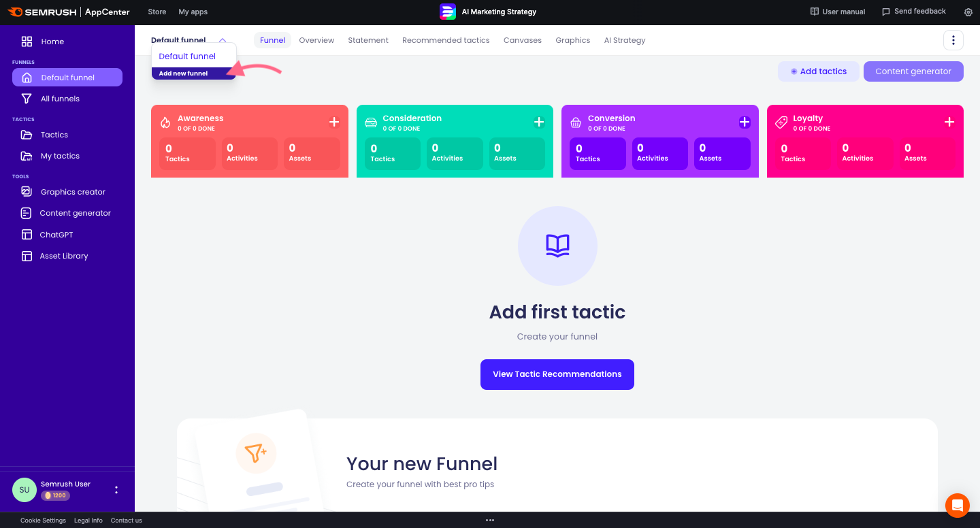Click the plus icon on Conversion card
980x528 pixels.
(x=745, y=122)
